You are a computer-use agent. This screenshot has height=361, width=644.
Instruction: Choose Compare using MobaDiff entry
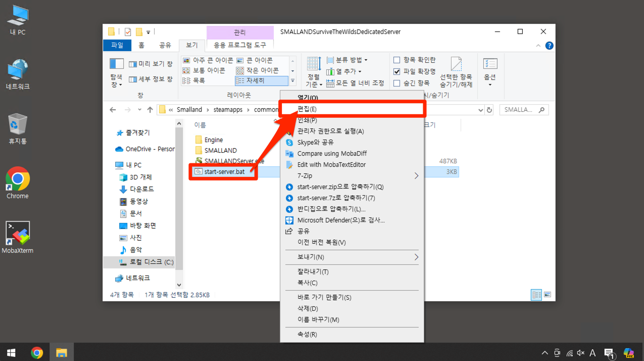click(352, 154)
